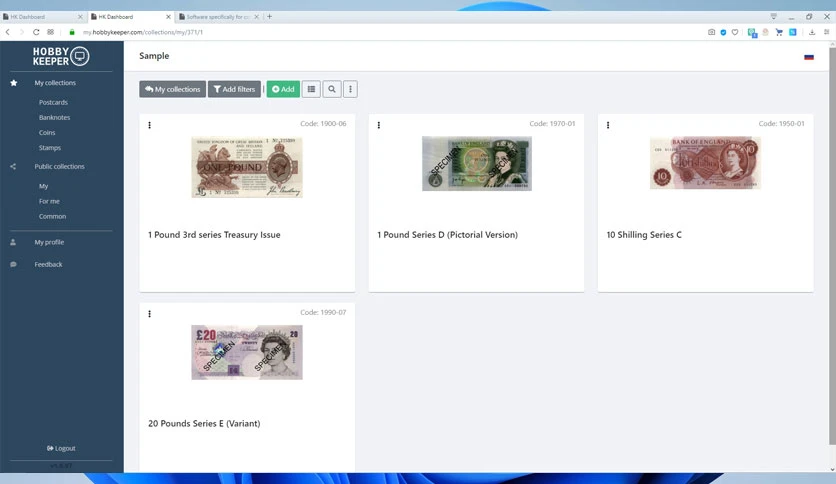Click the speech bubble icon beside Feedback
Viewport: 836px width, 484px height.
(x=13, y=264)
